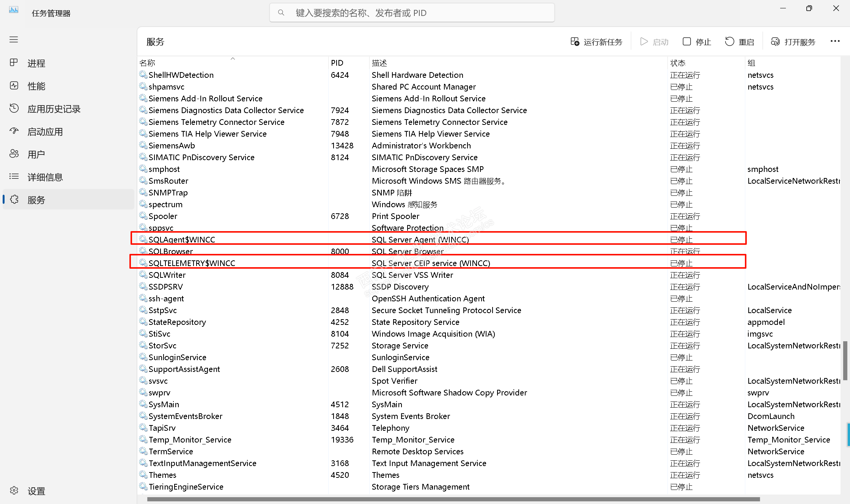850x504 pixels.
Task: Open the three-dots more options menu
Action: coord(835,41)
